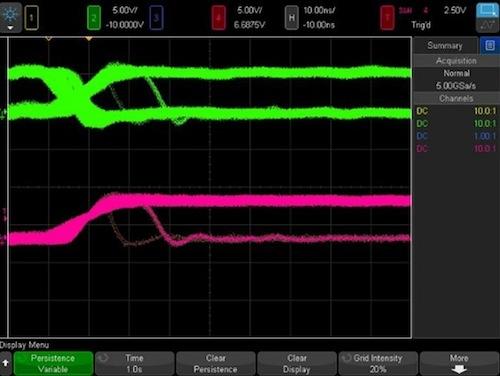The image size is (500, 376).
Task: Click the -10.00ns delay value
Action: coord(319,25)
